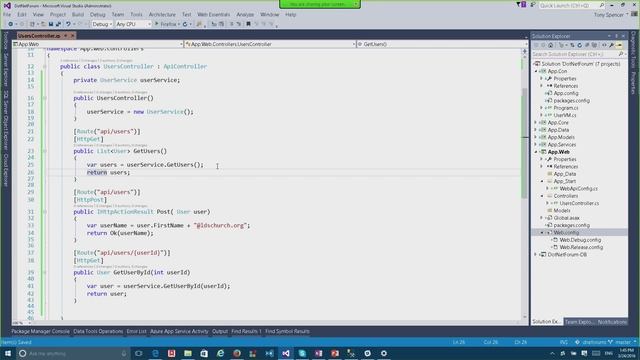Expand the App.Models project node
Viewport: 640px width, 360px height.
536,137
